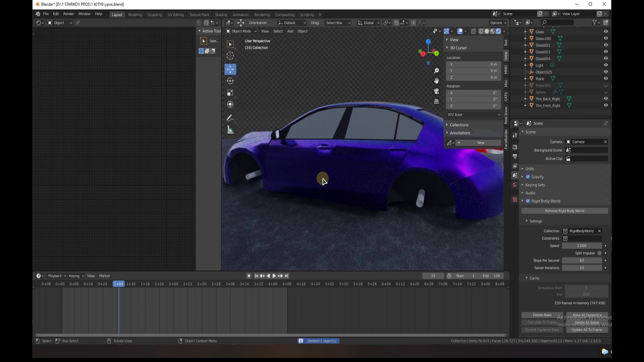
Task: Click Remove Rigid Body World button
Action: click(x=565, y=211)
